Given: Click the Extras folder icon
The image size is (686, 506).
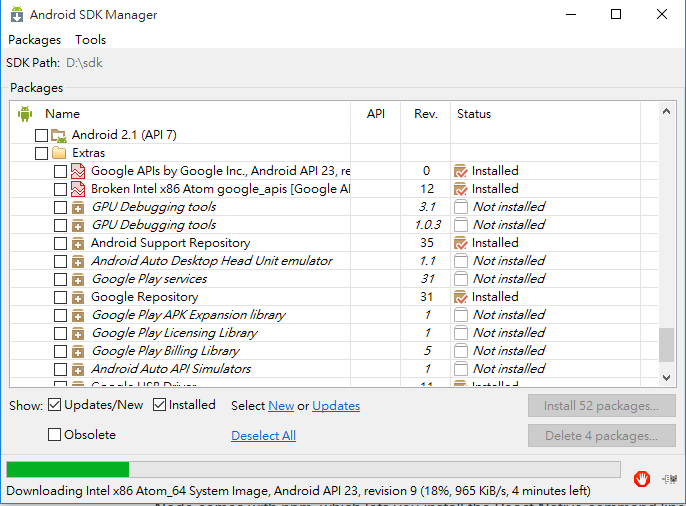Looking at the screenshot, I should click(x=59, y=153).
